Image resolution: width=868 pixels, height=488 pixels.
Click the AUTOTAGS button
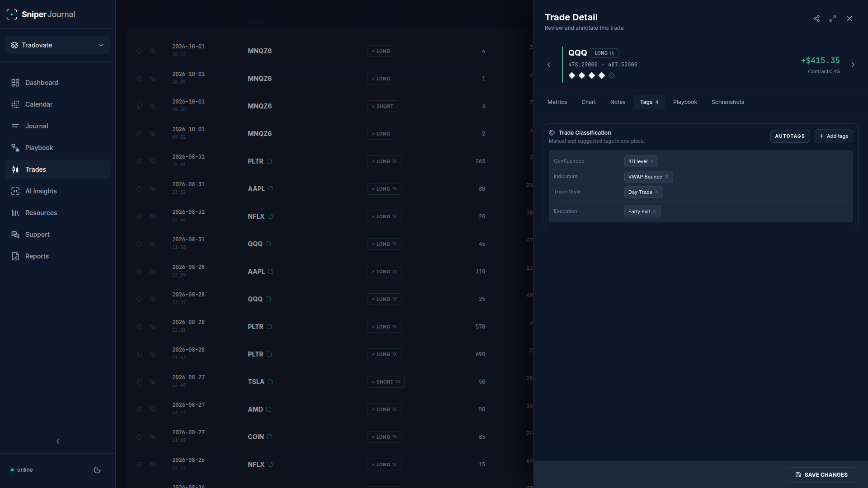point(790,136)
